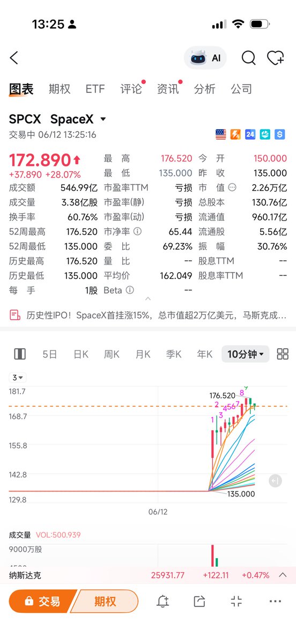Tap the 成交额 value 546.99亿
The image size is (296, 644).
pos(78,188)
